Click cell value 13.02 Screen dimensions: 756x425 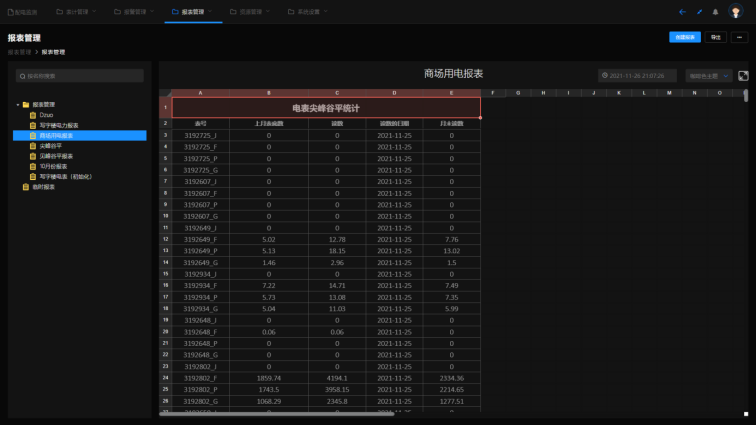pyautogui.click(x=452, y=251)
